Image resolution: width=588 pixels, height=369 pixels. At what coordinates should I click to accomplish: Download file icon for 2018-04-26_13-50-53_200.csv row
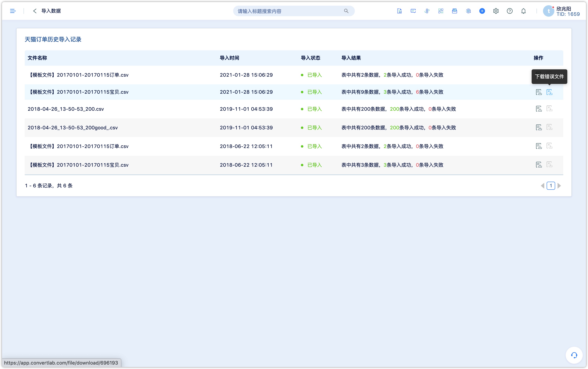coord(539,109)
